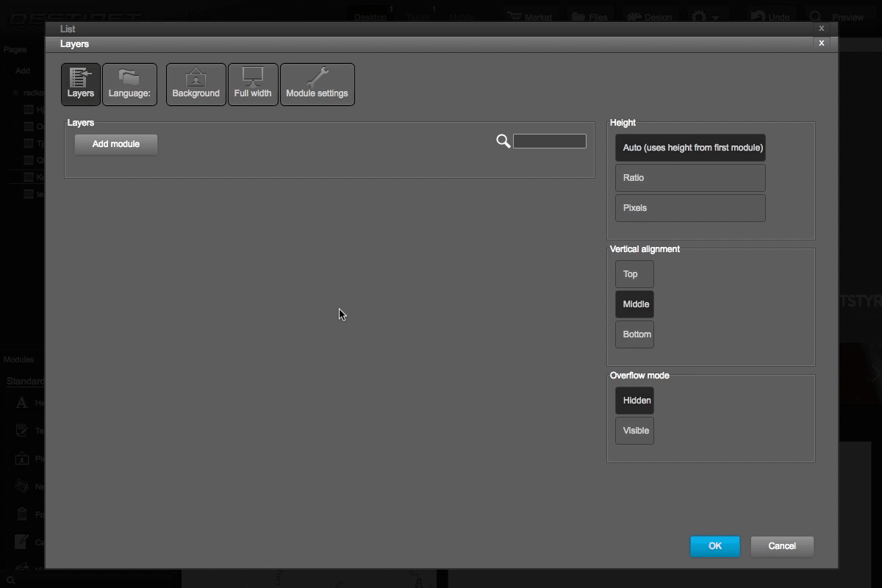The height and width of the screenshot is (588, 882).
Task: Open the Market panel
Action: click(x=531, y=16)
